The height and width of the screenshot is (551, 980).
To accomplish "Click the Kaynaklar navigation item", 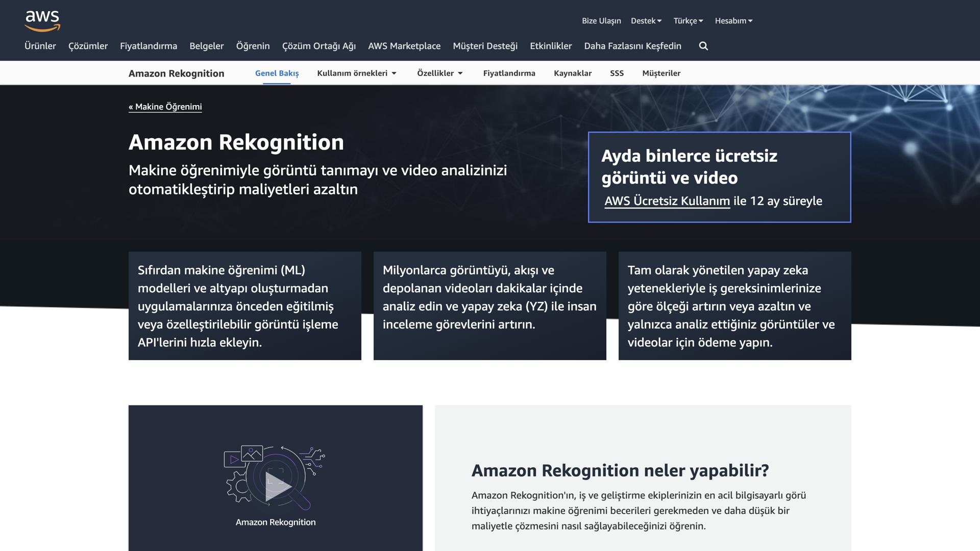I will (573, 73).
